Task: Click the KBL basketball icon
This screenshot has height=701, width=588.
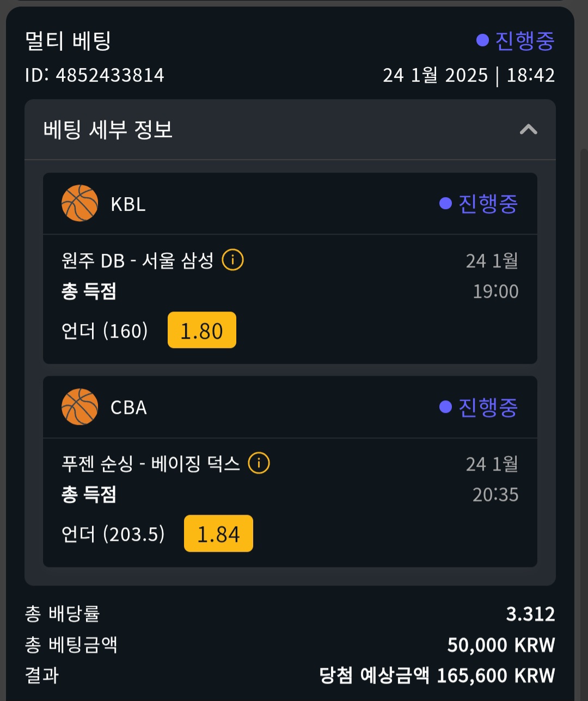Action: click(x=80, y=203)
